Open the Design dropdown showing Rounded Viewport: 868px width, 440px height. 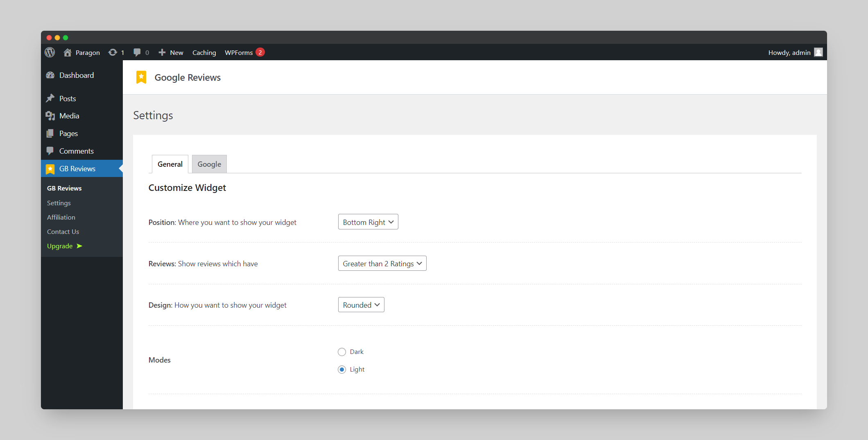click(361, 305)
